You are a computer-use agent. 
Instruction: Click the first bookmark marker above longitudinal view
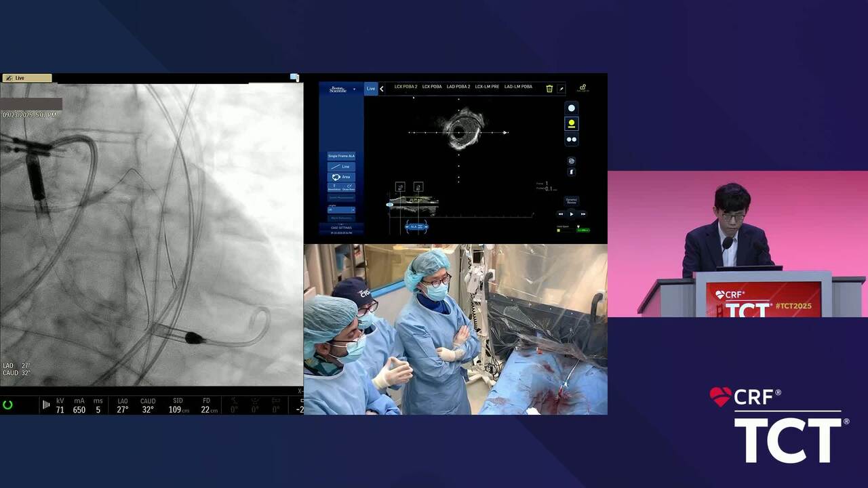pyautogui.click(x=400, y=187)
